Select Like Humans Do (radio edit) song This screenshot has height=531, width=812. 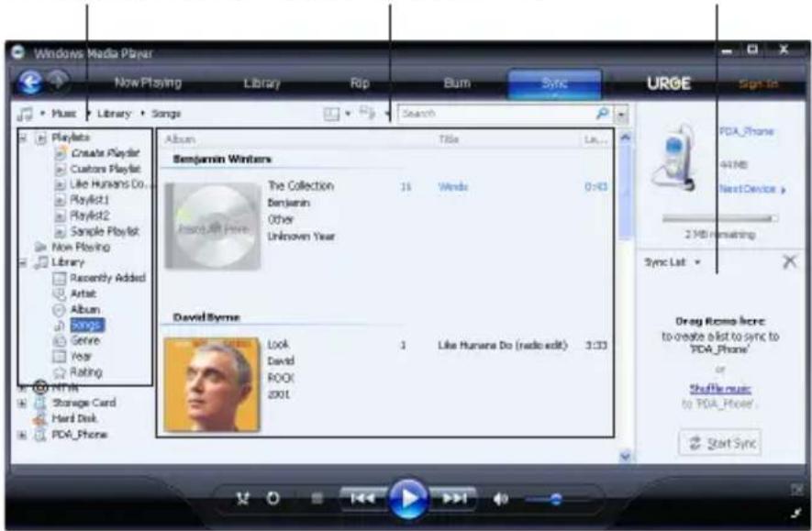pos(503,345)
